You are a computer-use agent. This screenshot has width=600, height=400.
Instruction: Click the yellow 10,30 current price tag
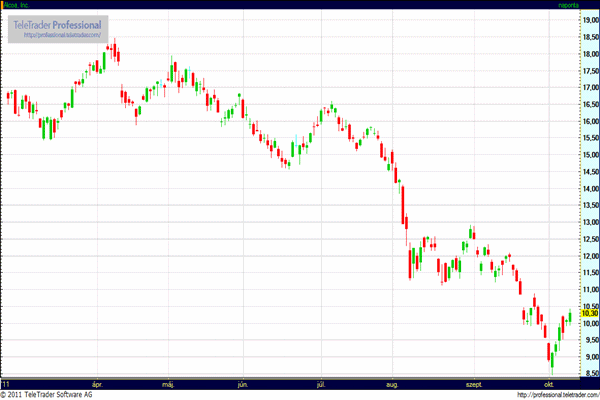[589, 313]
